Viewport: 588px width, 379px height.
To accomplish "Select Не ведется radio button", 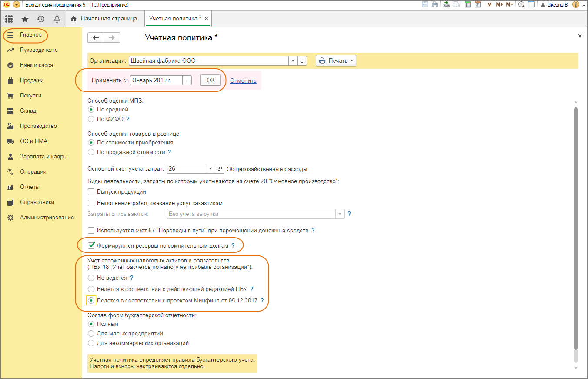I will (x=91, y=278).
